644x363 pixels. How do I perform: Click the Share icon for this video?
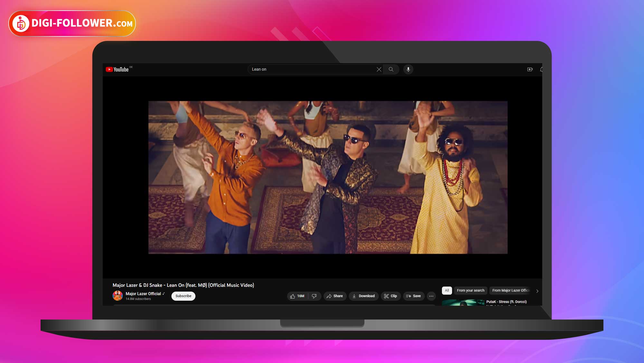[x=335, y=296]
